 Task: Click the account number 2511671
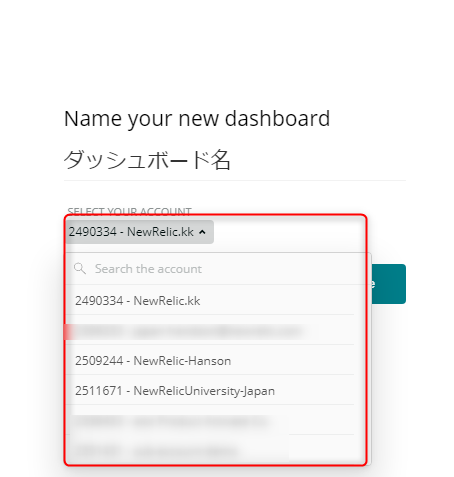coord(99,391)
